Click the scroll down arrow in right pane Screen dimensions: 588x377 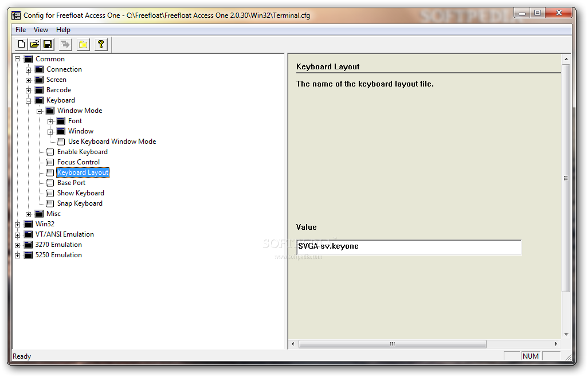click(566, 334)
